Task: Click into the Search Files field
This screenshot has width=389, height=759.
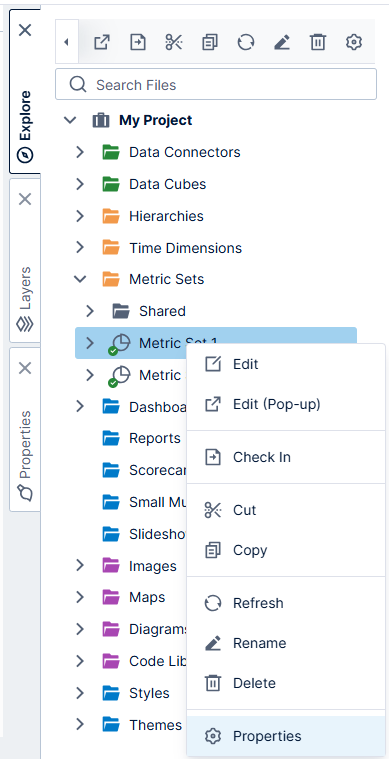Action: point(216,85)
